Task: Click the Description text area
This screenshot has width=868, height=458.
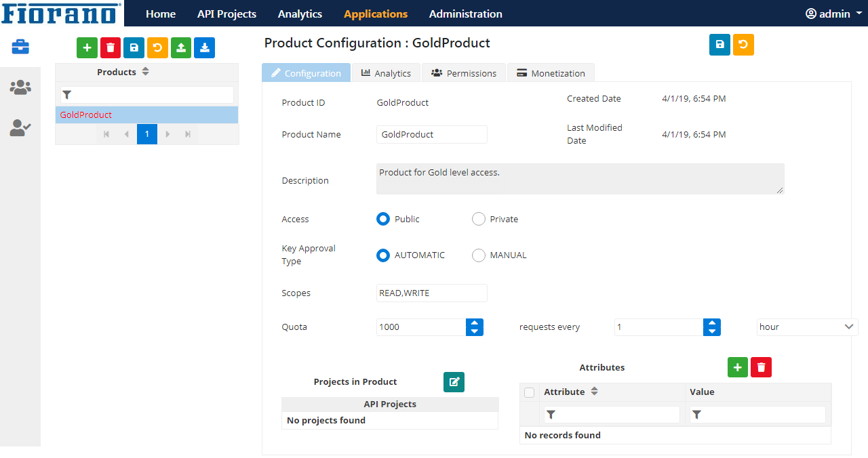Action: [580, 179]
